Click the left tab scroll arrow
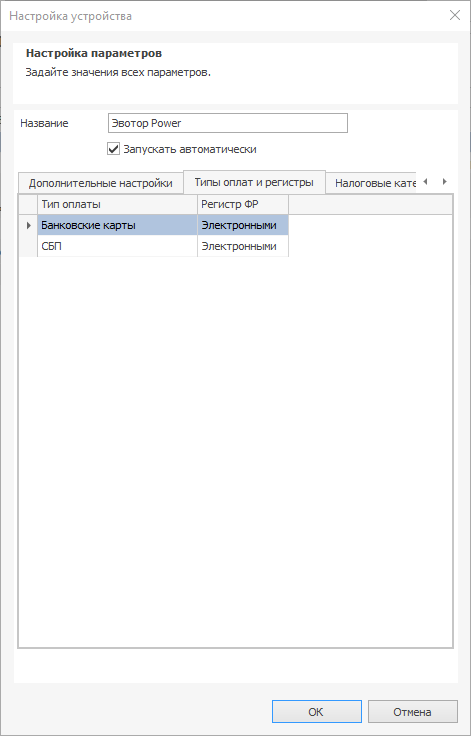Image resolution: width=471 pixels, height=736 pixels. click(x=425, y=182)
